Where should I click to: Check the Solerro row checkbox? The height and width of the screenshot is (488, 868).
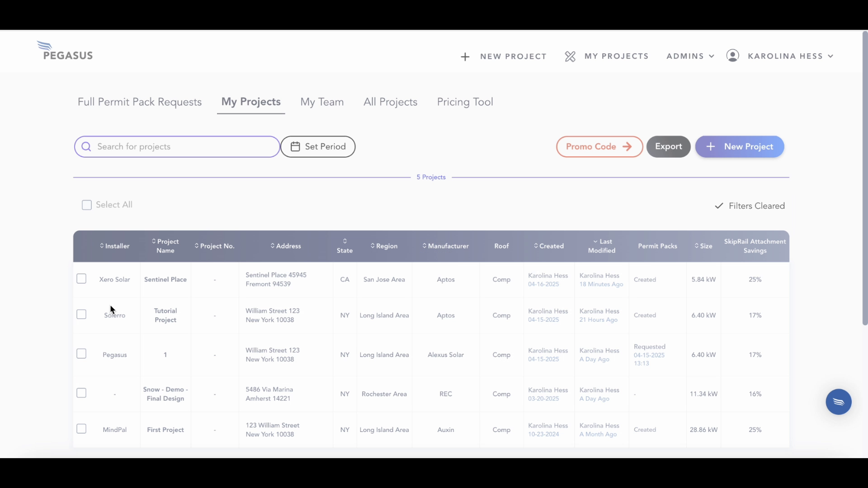(x=81, y=314)
